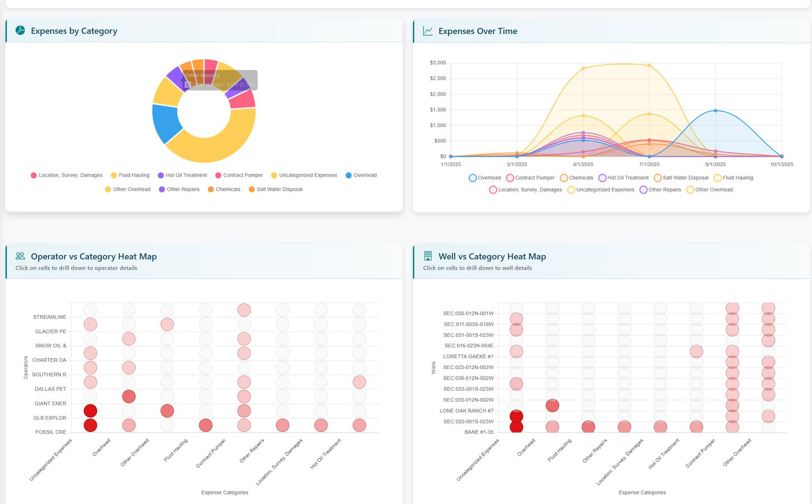812x504 pixels.
Task: Toggle Location, Survey, Damages in Expenses Over Time legend
Action: [526, 190]
